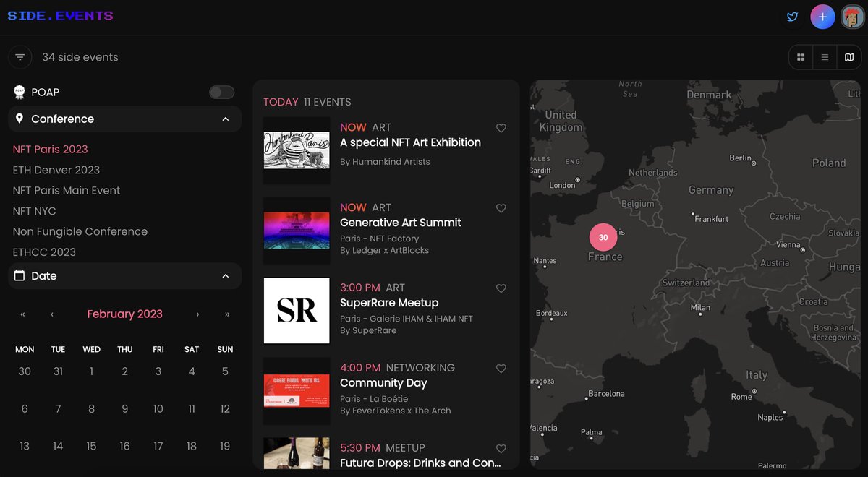Click the SR SuperRare logo thumbnail
Screen dimensions: 868x477
click(x=297, y=311)
